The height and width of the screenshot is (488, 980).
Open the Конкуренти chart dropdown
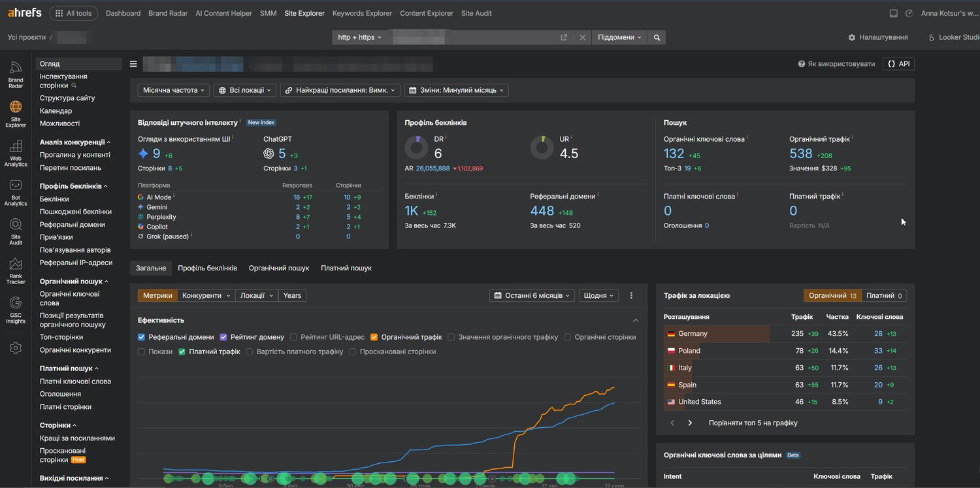(206, 295)
